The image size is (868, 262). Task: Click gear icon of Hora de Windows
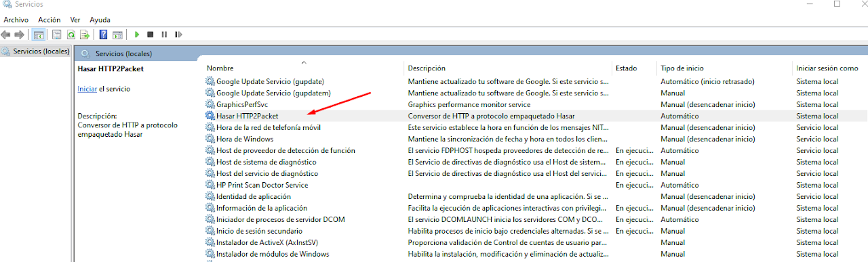pyautogui.click(x=210, y=139)
